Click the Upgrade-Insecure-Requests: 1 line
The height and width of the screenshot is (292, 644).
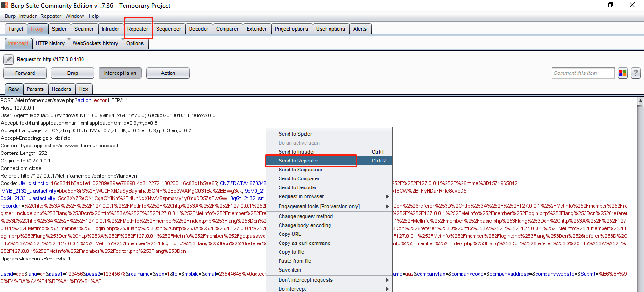point(36,259)
